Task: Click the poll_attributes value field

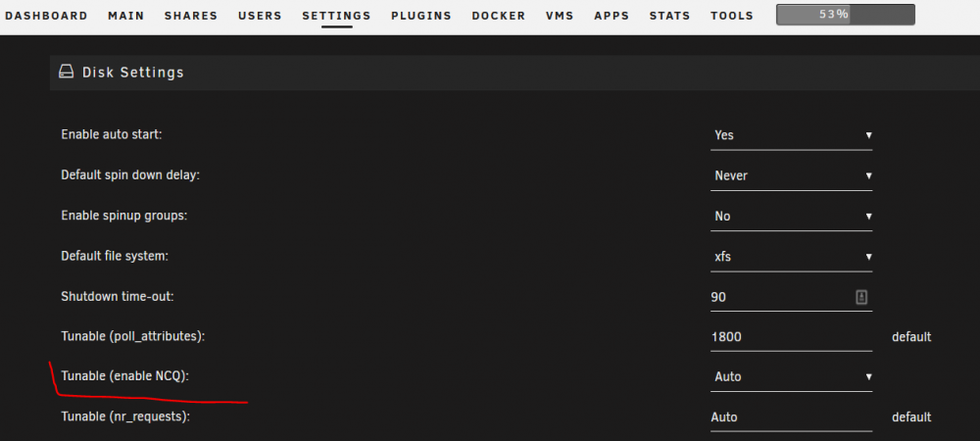Action: click(x=791, y=337)
